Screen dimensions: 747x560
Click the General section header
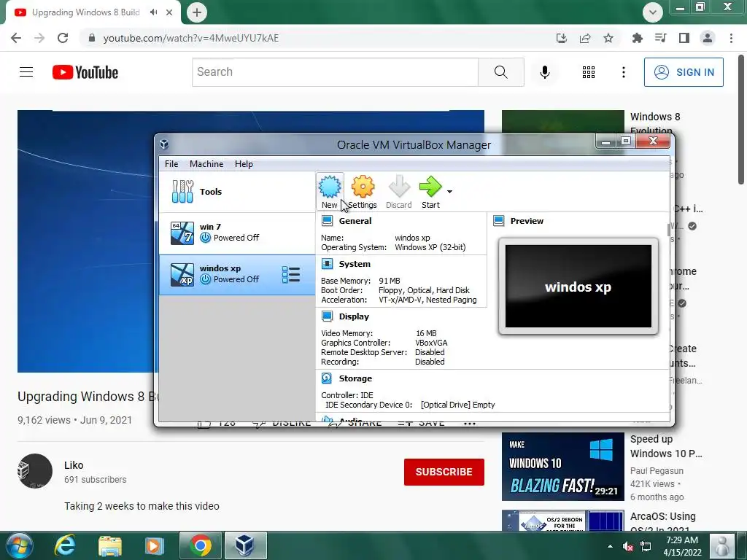pos(355,221)
